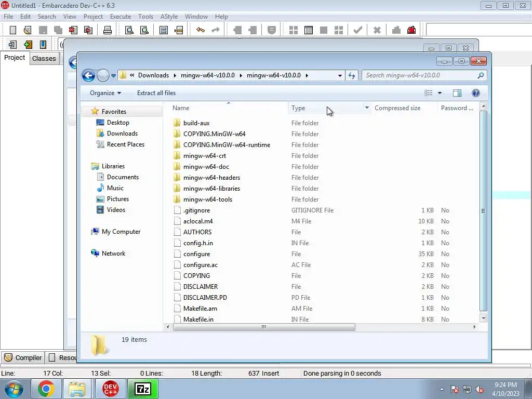This screenshot has width=532, height=399.
Task: Click the Print icon in Dev-C++ toolbar
Action: point(108,30)
